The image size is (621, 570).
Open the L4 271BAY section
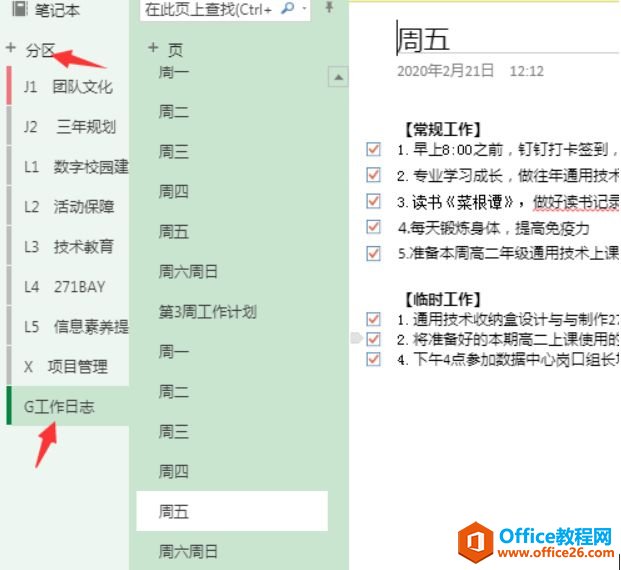(69, 287)
